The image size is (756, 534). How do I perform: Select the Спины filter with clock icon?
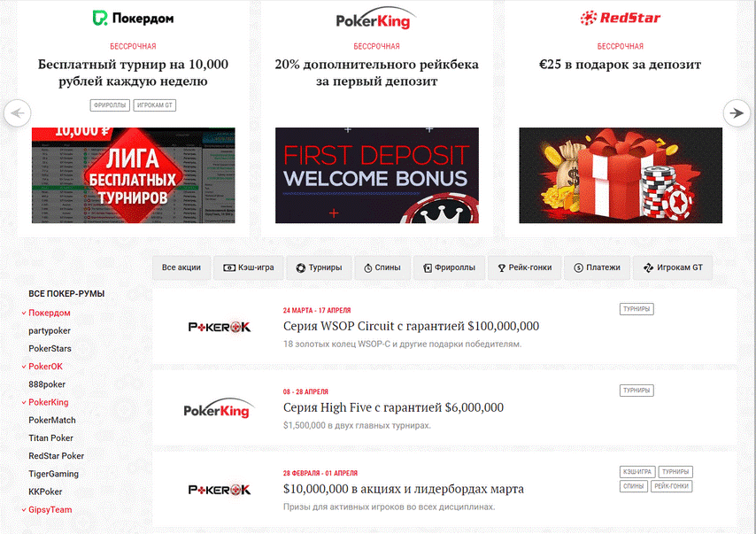382,267
